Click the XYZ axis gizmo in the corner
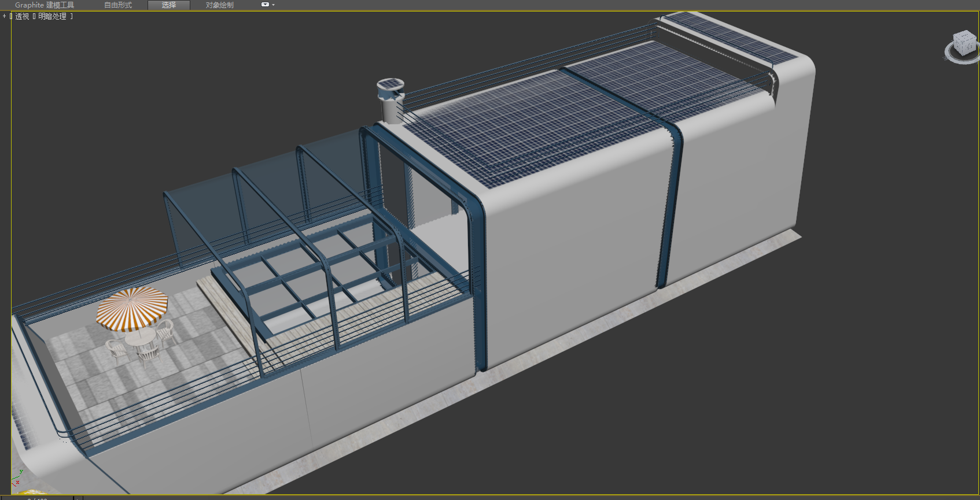 coord(16,479)
